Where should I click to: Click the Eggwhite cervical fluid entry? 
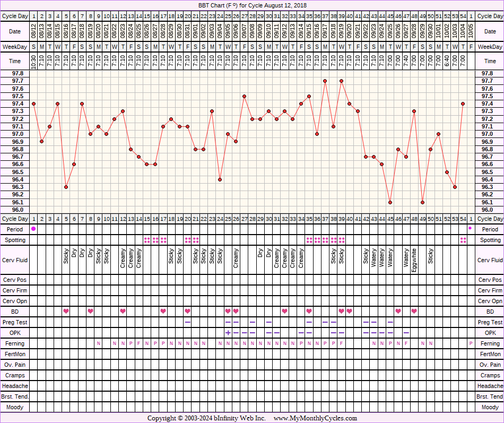(x=414, y=260)
